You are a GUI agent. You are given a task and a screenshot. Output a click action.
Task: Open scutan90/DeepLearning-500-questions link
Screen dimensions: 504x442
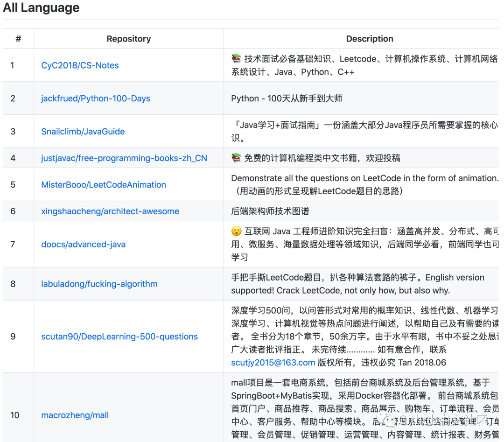point(119,337)
